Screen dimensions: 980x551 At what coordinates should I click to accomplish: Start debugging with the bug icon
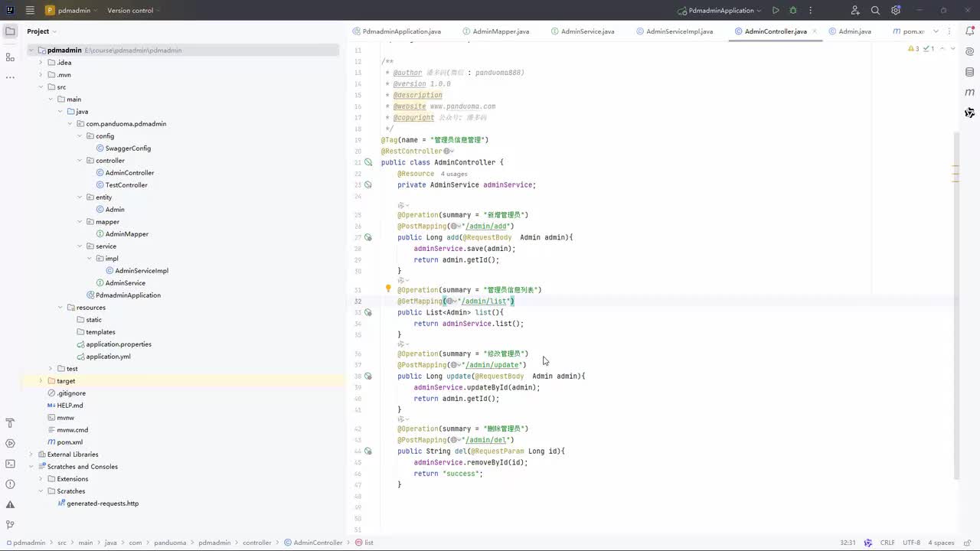coord(793,11)
